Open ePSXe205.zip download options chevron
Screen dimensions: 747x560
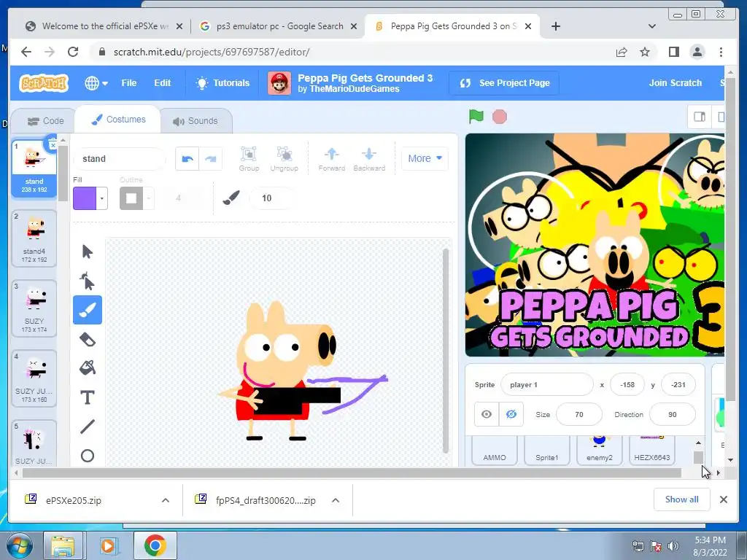click(x=166, y=500)
